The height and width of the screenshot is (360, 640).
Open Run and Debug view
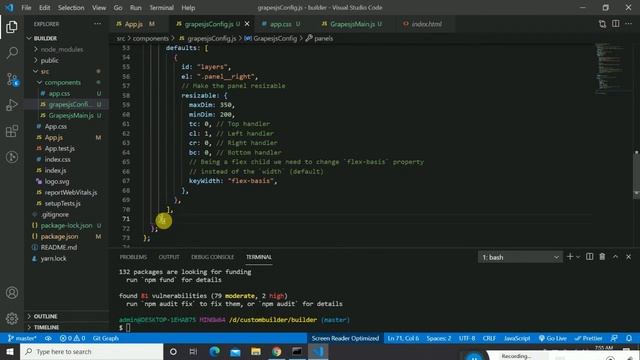point(12,105)
